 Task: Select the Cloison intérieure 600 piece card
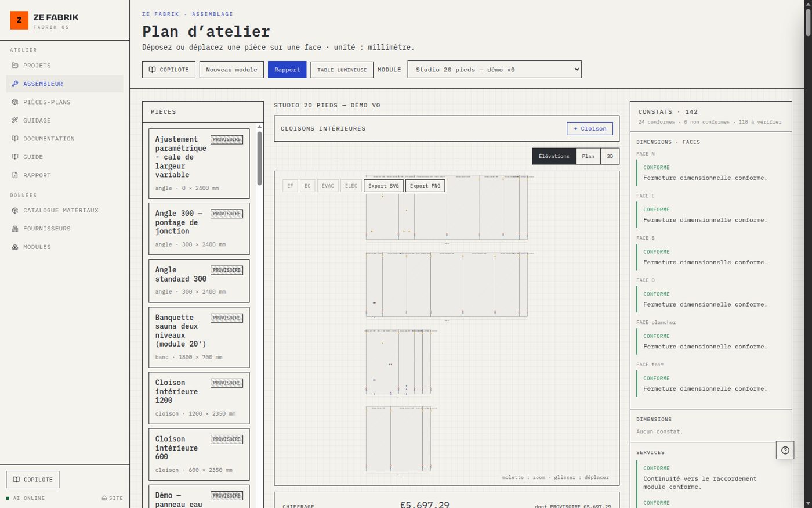pyautogui.click(x=199, y=454)
